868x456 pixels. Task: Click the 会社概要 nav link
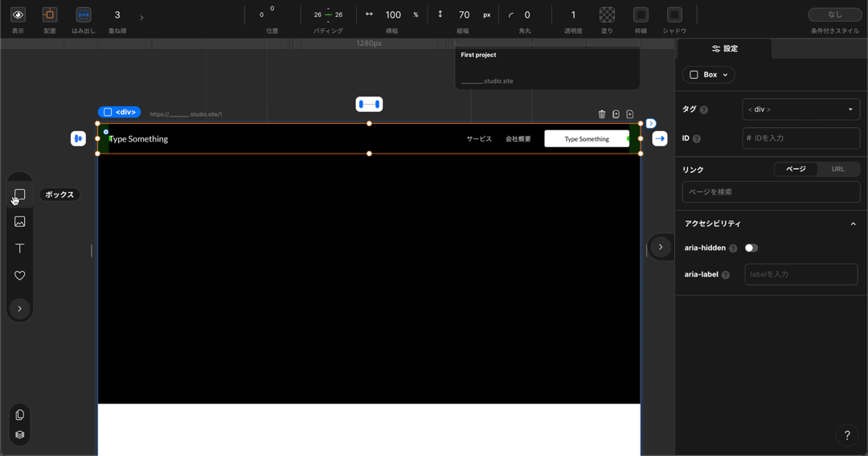tap(518, 139)
